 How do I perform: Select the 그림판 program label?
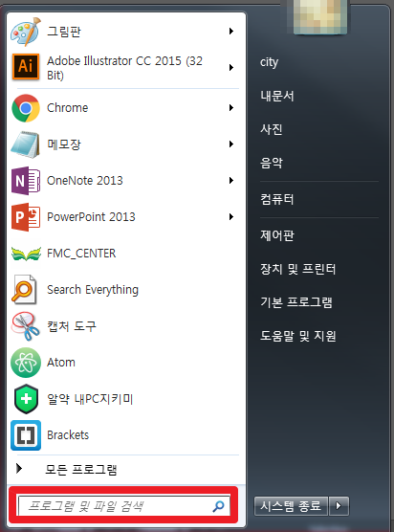pos(64,32)
